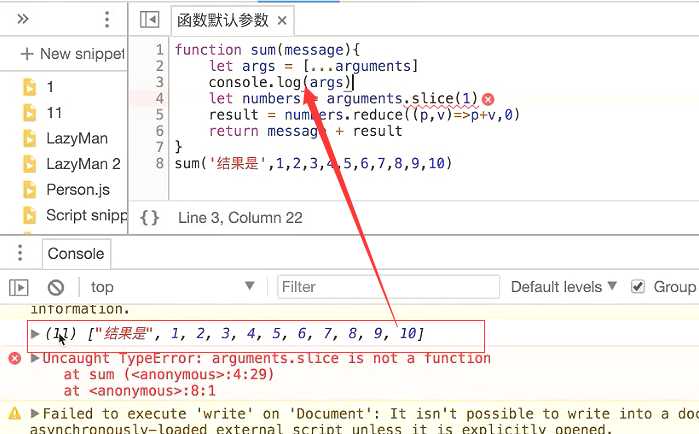Screen dimensions: 699x434
Task: Select the Console drawer tab
Action: coord(76,254)
